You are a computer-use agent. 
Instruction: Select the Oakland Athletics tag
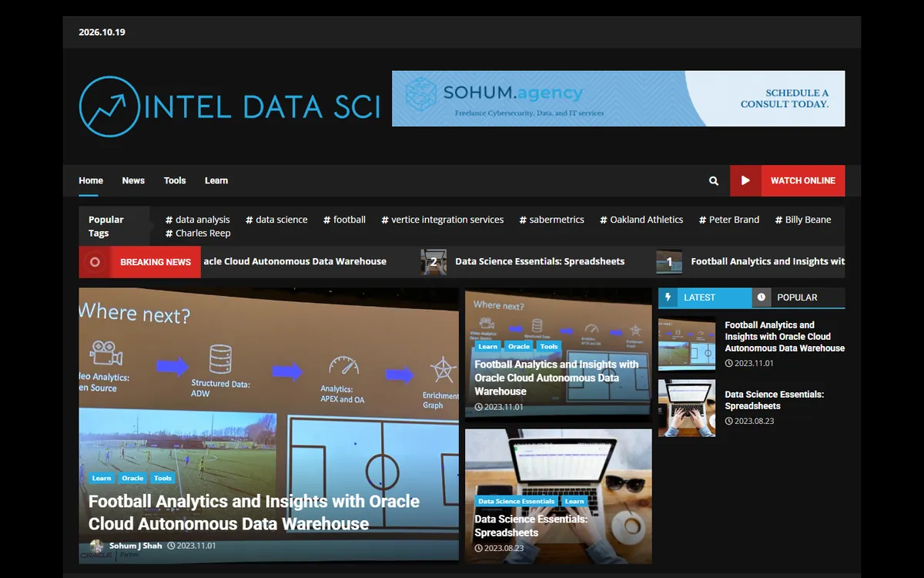641,220
